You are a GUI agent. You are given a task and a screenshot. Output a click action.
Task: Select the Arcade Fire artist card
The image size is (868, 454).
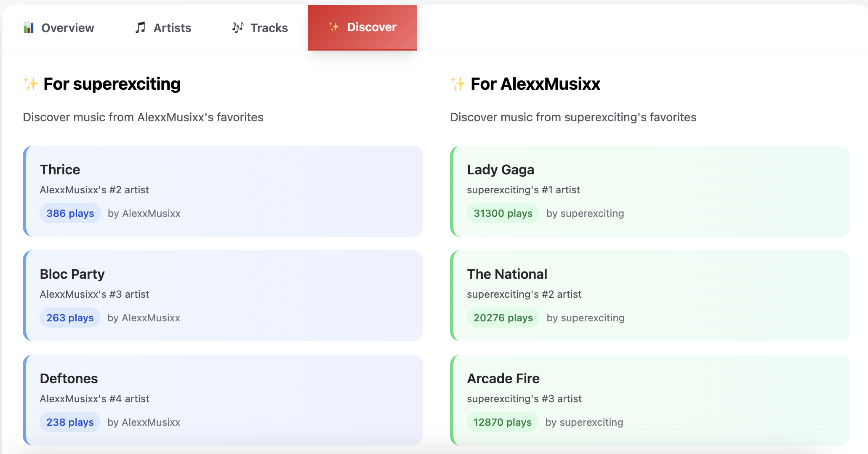650,400
